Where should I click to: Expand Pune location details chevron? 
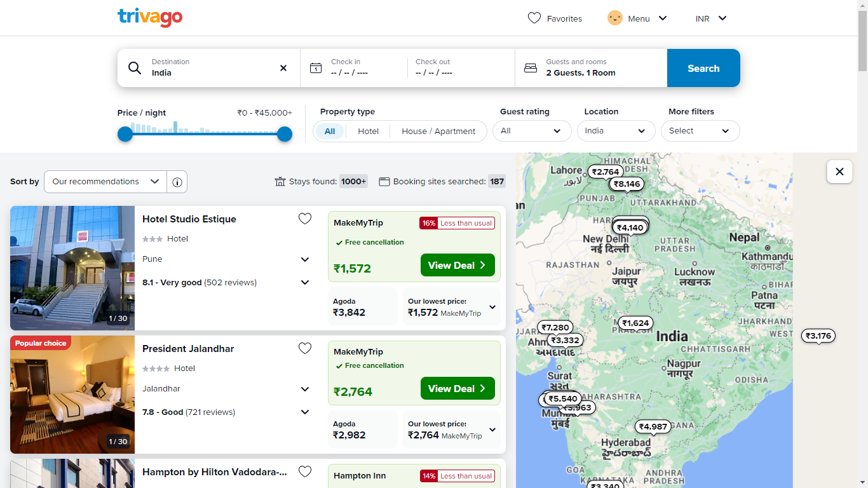tap(305, 259)
